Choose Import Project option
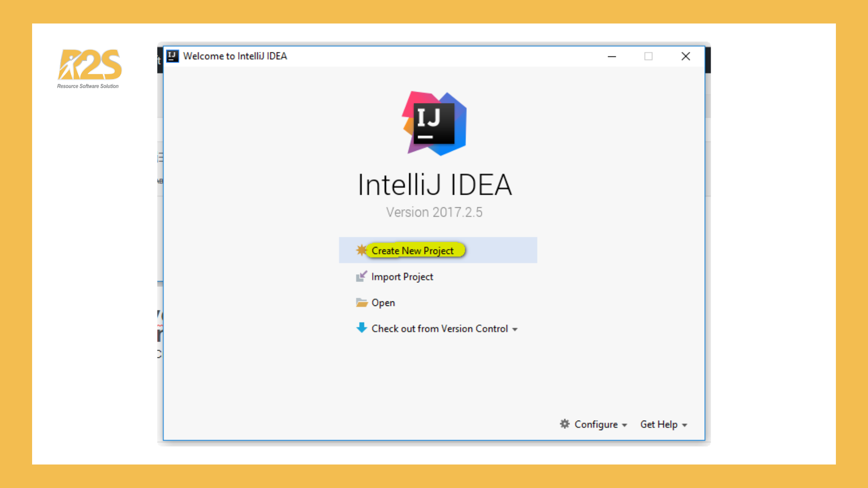This screenshot has height=488, width=868. (402, 277)
